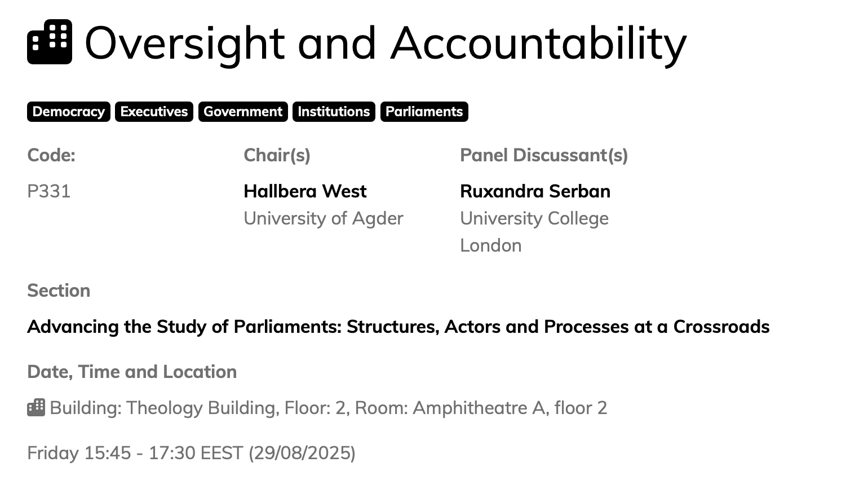This screenshot has width=868, height=484.
Task: Click the Oversight and Accountability title
Action: tap(386, 43)
